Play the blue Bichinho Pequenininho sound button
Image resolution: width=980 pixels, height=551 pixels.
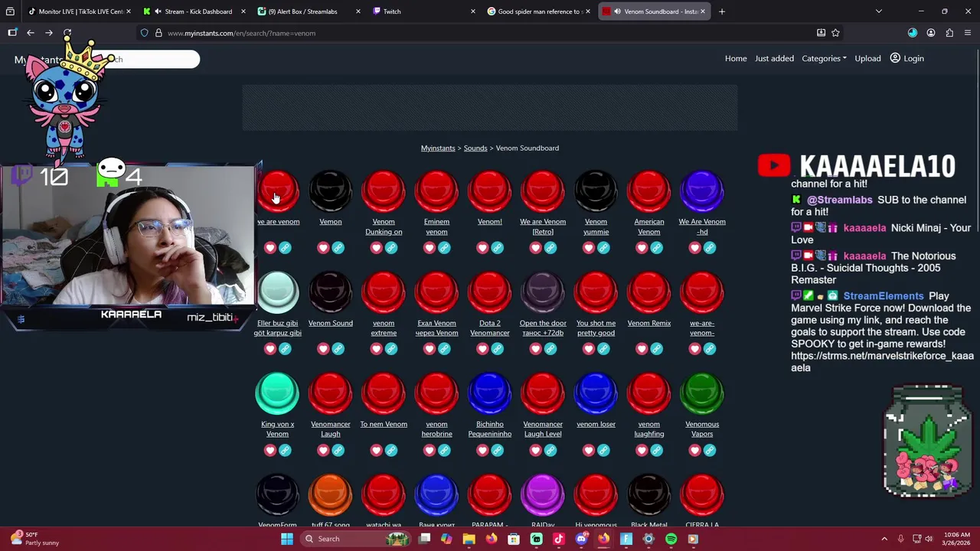point(490,393)
